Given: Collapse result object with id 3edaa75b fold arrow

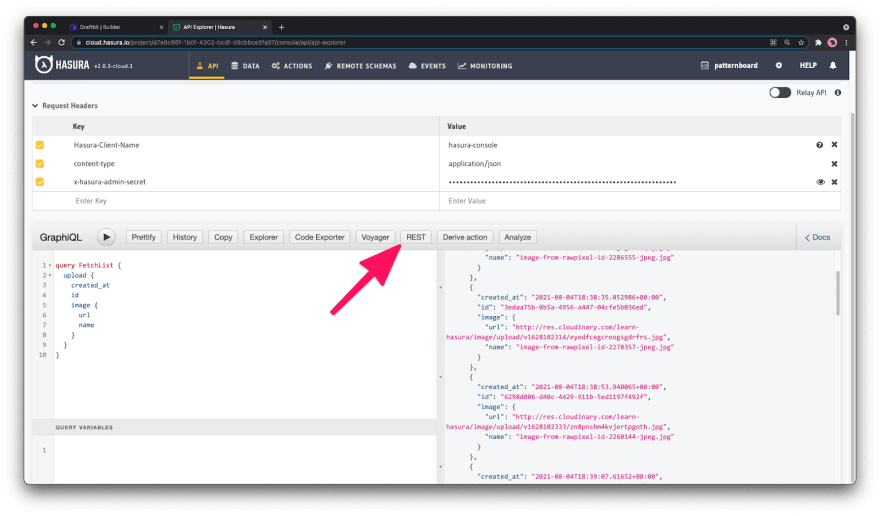Looking at the screenshot, I should [441, 287].
